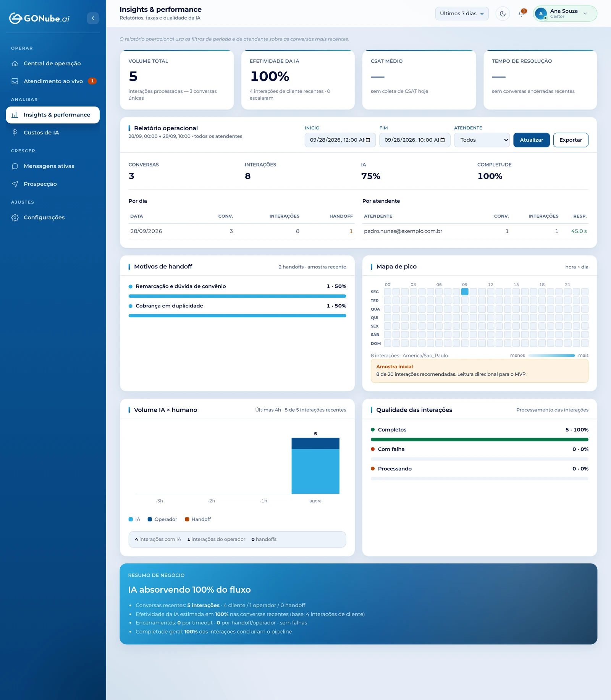Click the highlighted Monday 09h heatmap cell
Viewport: 611px width, 700px height.
pos(465,292)
